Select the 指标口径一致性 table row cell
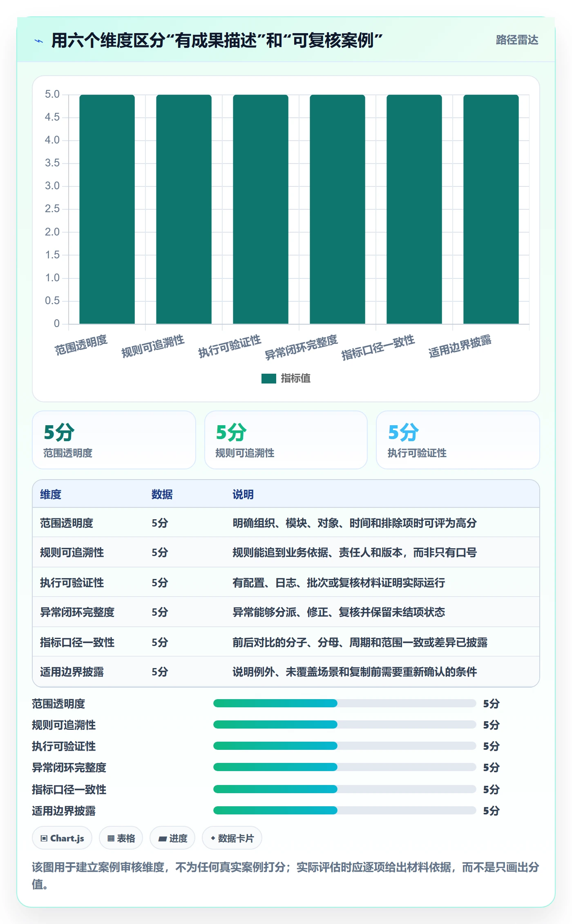 click(x=77, y=642)
